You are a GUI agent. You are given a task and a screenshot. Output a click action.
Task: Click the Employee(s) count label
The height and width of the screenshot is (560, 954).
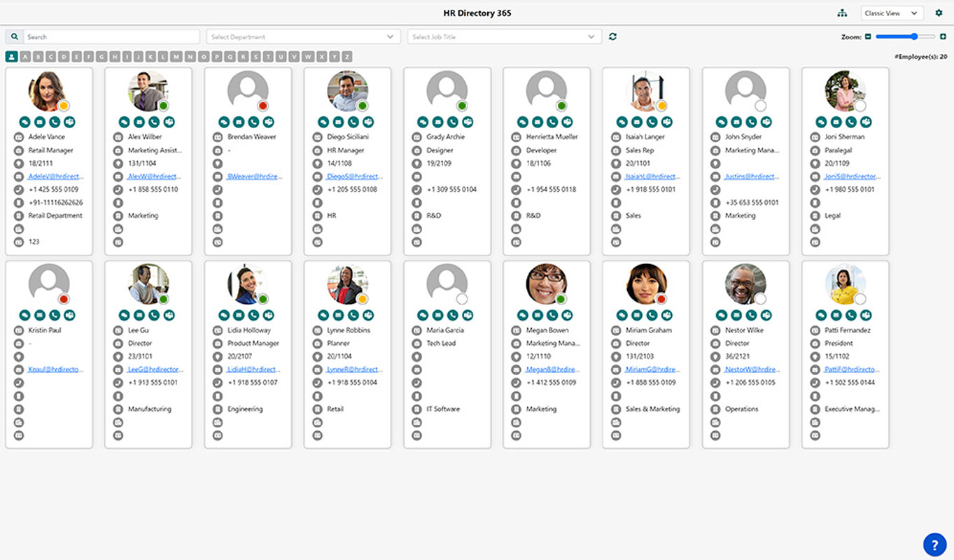920,57
